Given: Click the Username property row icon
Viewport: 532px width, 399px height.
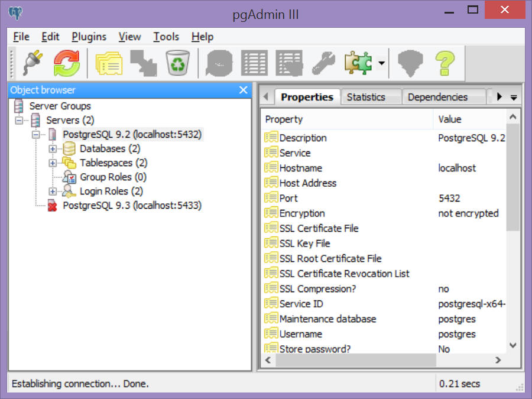Looking at the screenshot, I should pyautogui.click(x=271, y=333).
